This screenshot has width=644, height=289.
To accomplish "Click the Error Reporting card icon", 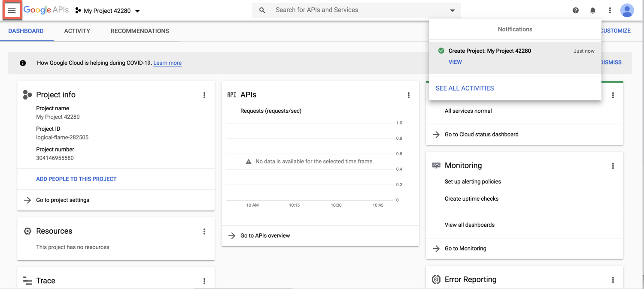I will [436, 280].
